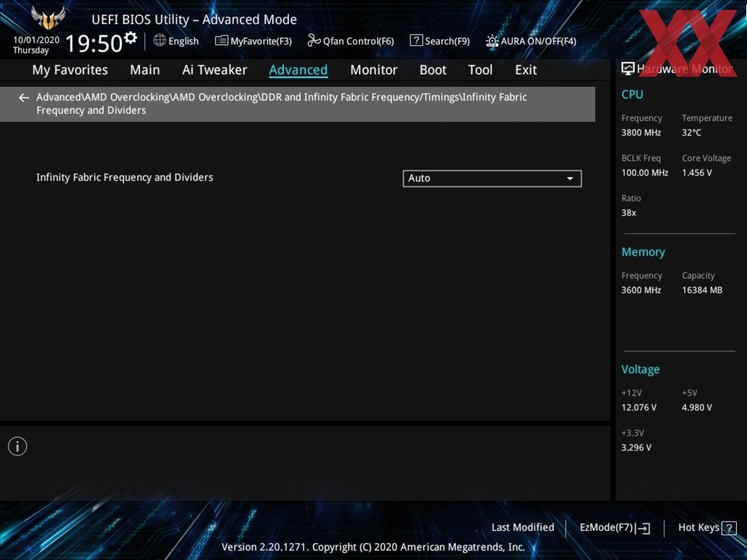Click memory capacity value 16384 MB

pos(702,290)
